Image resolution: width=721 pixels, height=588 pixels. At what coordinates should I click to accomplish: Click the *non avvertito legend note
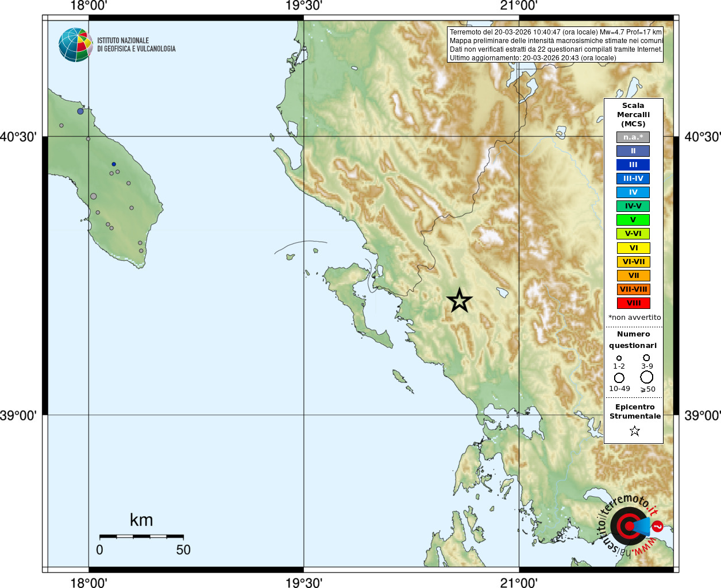(x=634, y=318)
